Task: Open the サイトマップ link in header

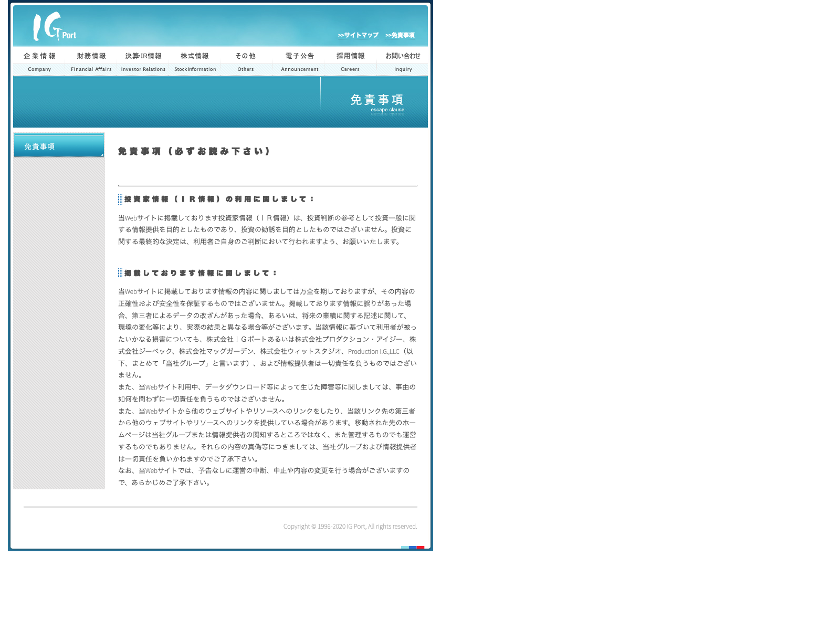Action: coord(358,35)
